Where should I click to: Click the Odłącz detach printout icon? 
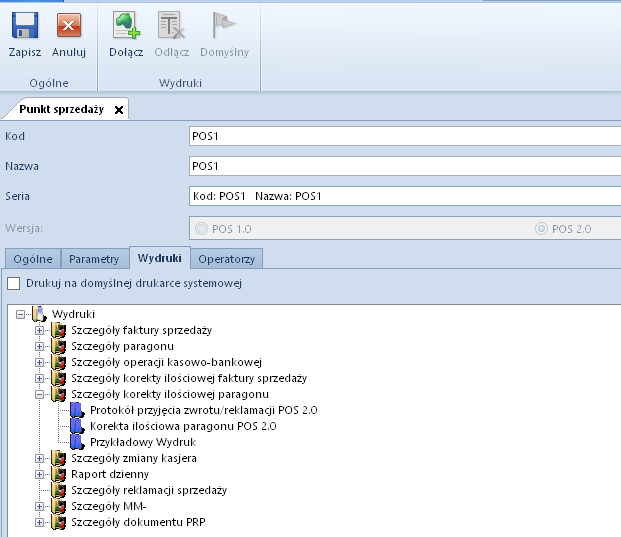171,25
